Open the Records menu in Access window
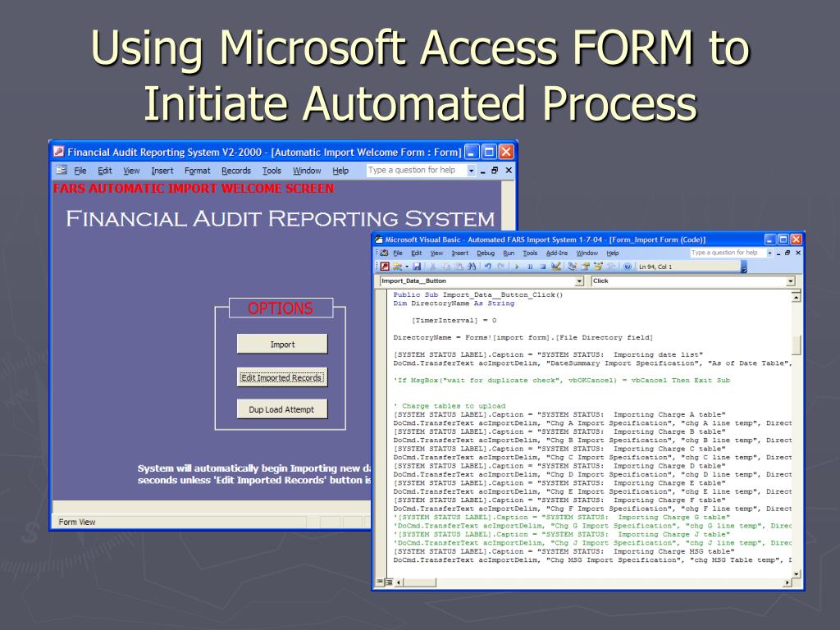The height and width of the screenshot is (630, 840). click(x=236, y=171)
